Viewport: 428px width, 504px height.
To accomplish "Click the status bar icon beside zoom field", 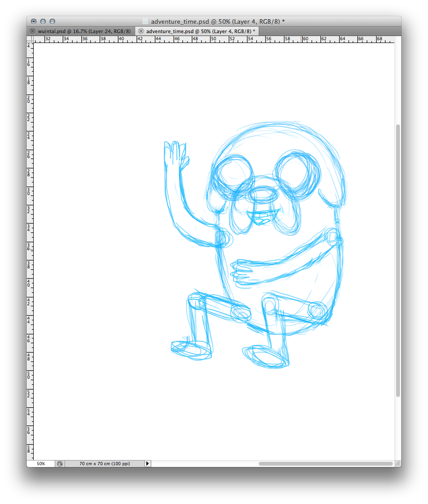I will [59, 464].
